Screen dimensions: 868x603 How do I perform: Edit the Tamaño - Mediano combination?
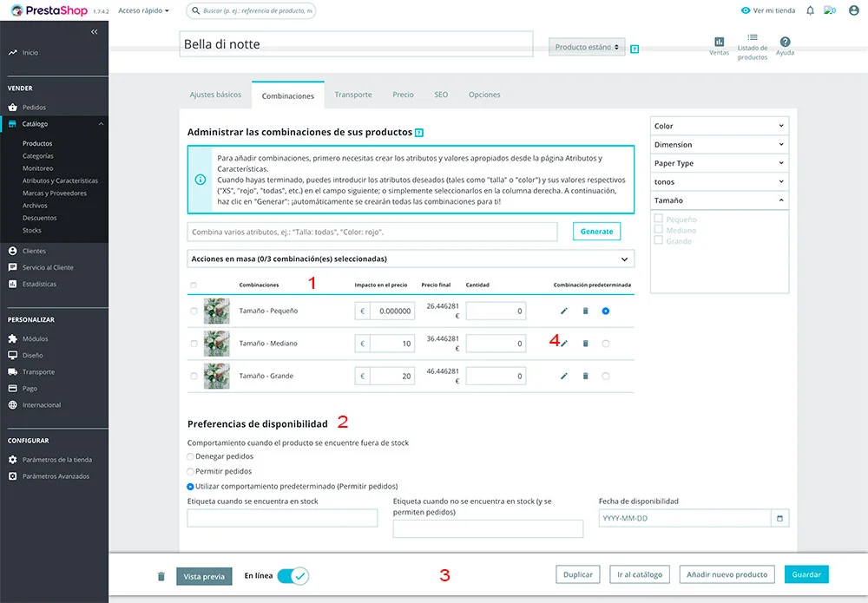(x=563, y=344)
